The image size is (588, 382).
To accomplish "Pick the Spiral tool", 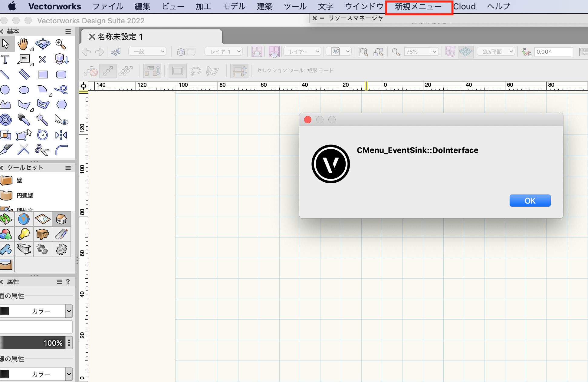I will 6,120.
